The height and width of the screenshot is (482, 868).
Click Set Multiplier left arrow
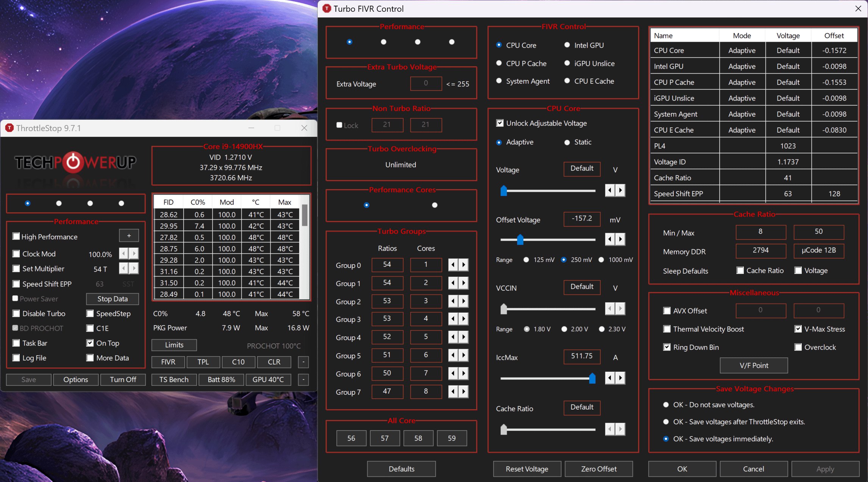click(123, 269)
